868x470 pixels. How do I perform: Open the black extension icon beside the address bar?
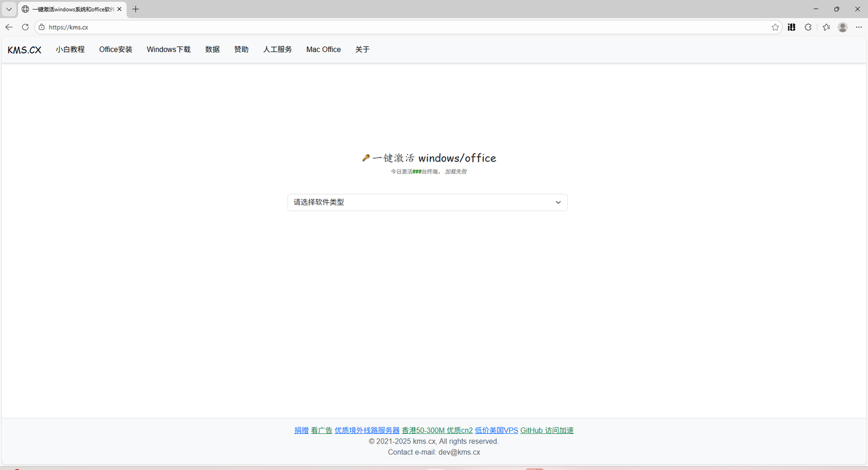[x=791, y=27]
